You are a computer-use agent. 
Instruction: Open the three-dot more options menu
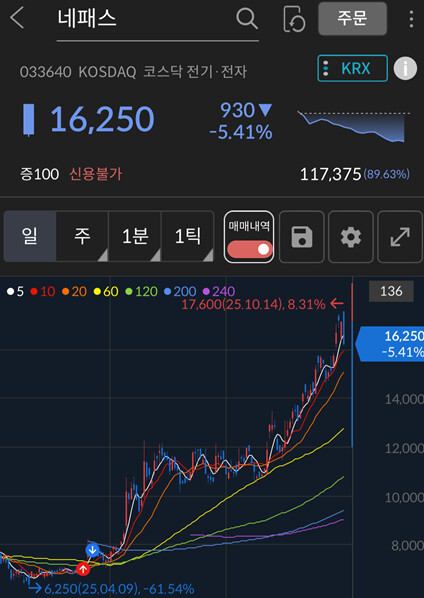tap(411, 19)
